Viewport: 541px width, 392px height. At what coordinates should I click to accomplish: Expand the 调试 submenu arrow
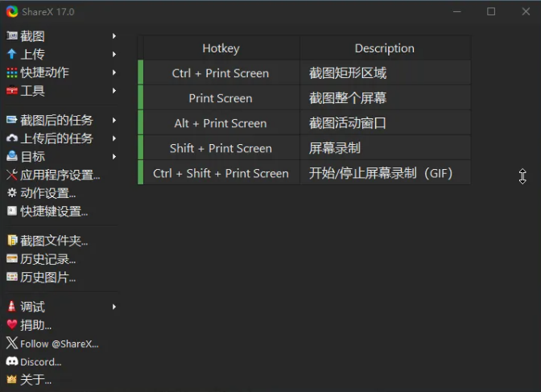point(114,307)
